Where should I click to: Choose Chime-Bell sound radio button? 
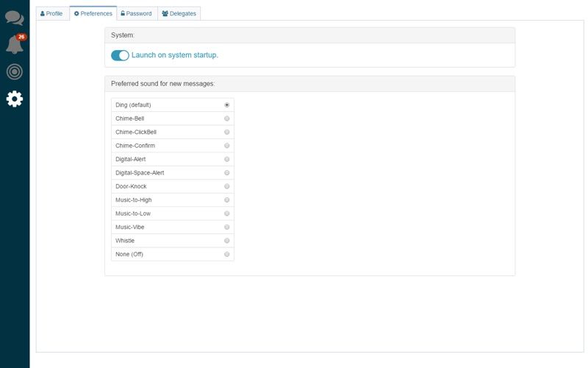tap(227, 118)
